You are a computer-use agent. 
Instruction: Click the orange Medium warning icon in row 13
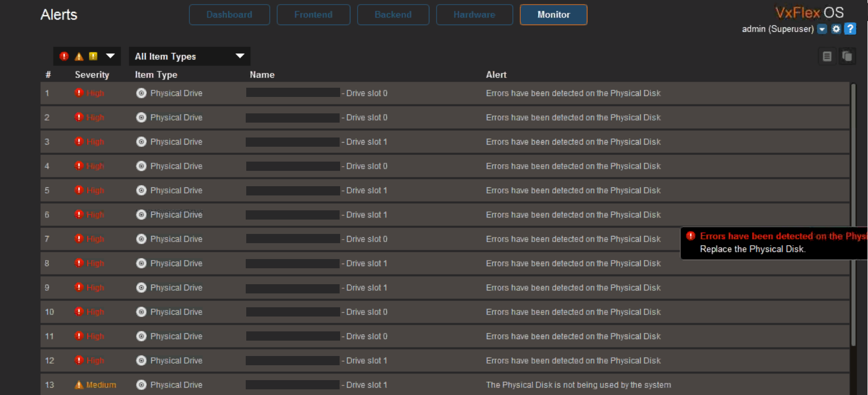(x=78, y=385)
